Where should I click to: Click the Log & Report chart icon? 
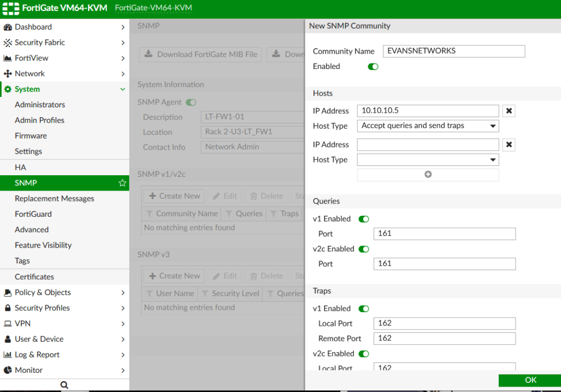point(8,355)
